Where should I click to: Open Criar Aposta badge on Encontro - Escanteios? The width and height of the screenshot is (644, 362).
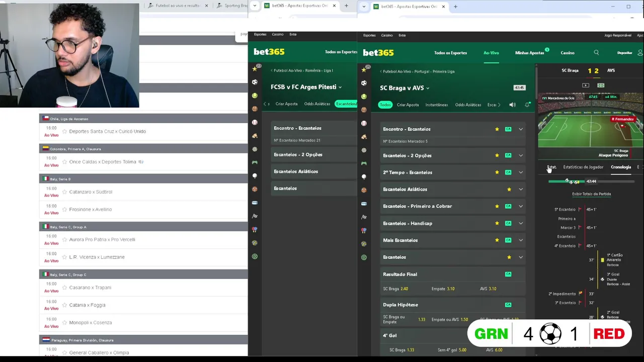click(508, 129)
